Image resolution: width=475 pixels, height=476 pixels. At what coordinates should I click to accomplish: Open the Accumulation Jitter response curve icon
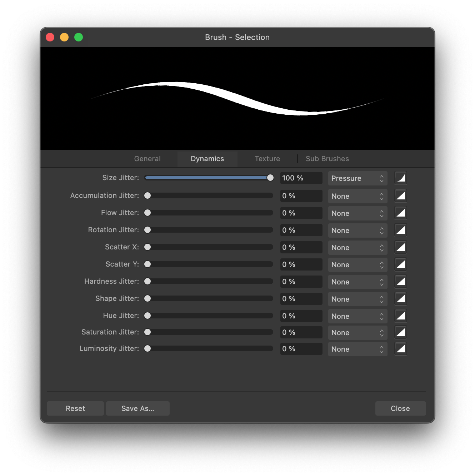[401, 195]
